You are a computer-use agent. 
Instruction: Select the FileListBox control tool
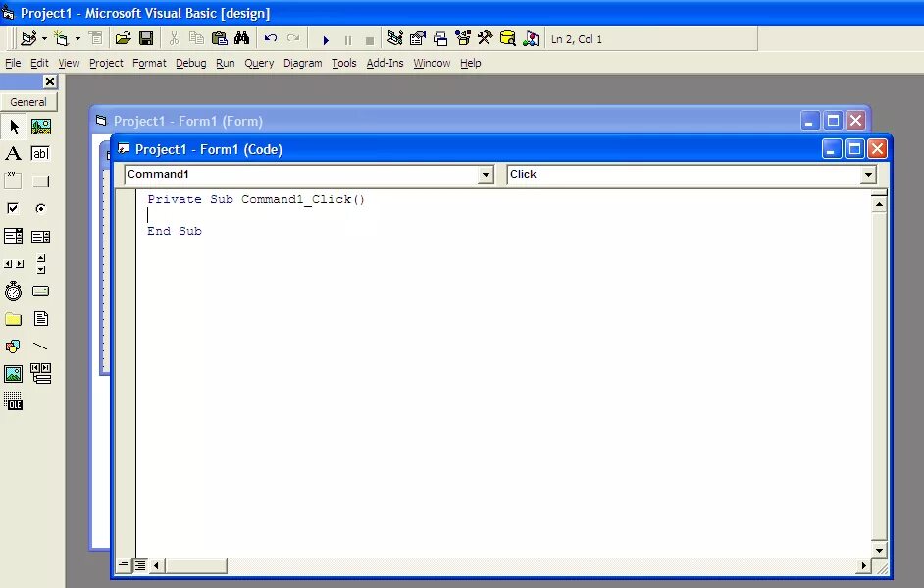click(x=40, y=319)
